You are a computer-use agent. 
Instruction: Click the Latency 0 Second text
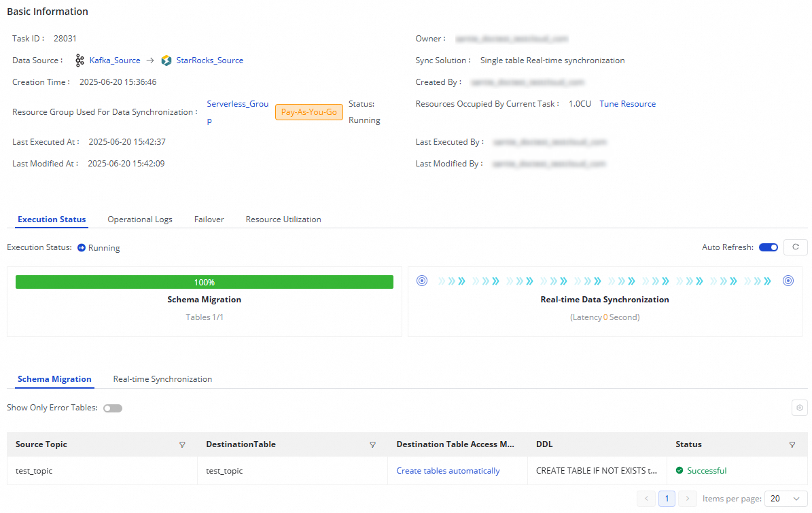(605, 317)
